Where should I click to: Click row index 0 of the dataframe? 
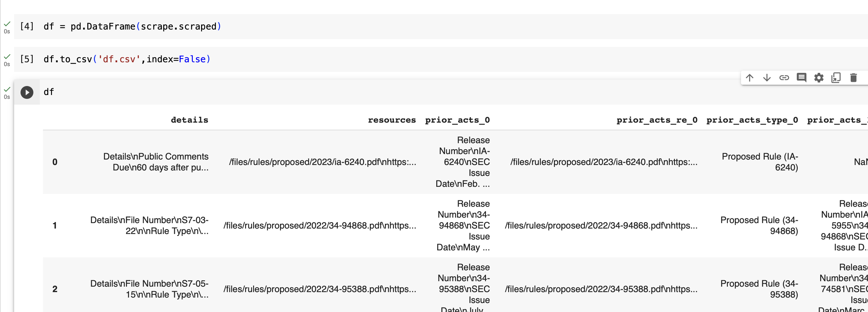(55, 162)
